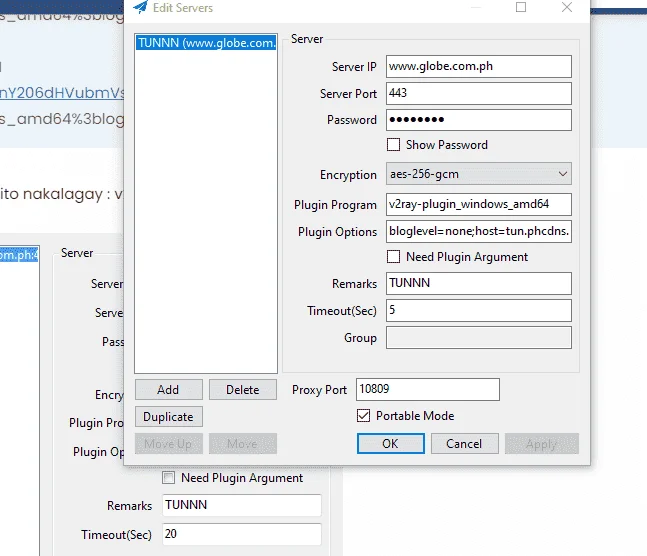This screenshot has width=647, height=556.
Task: Click the greyed Apply button
Action: pos(541,444)
